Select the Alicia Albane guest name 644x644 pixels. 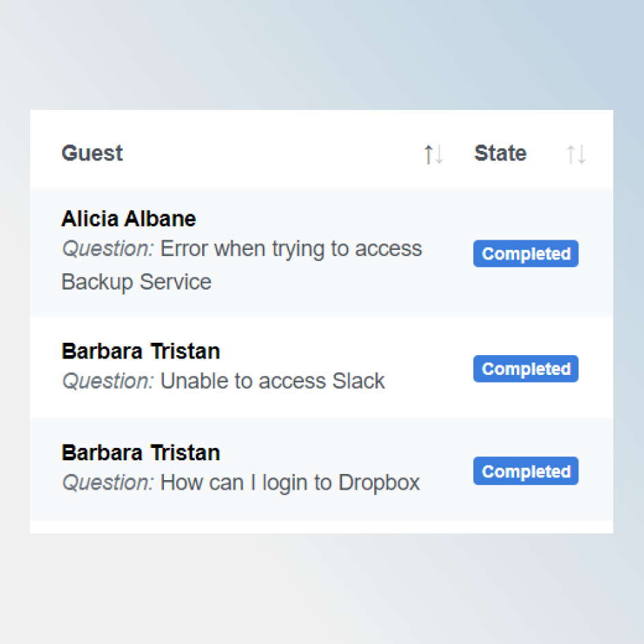128,219
